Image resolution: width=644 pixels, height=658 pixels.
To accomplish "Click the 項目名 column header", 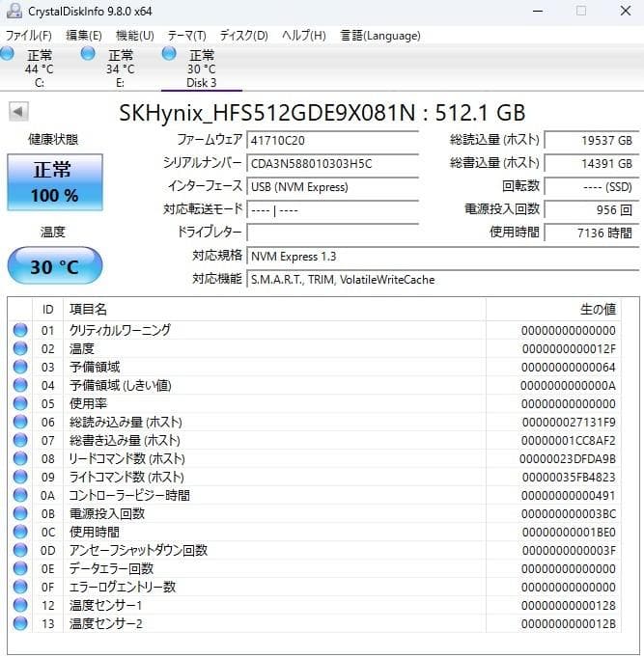I will coord(274,310).
